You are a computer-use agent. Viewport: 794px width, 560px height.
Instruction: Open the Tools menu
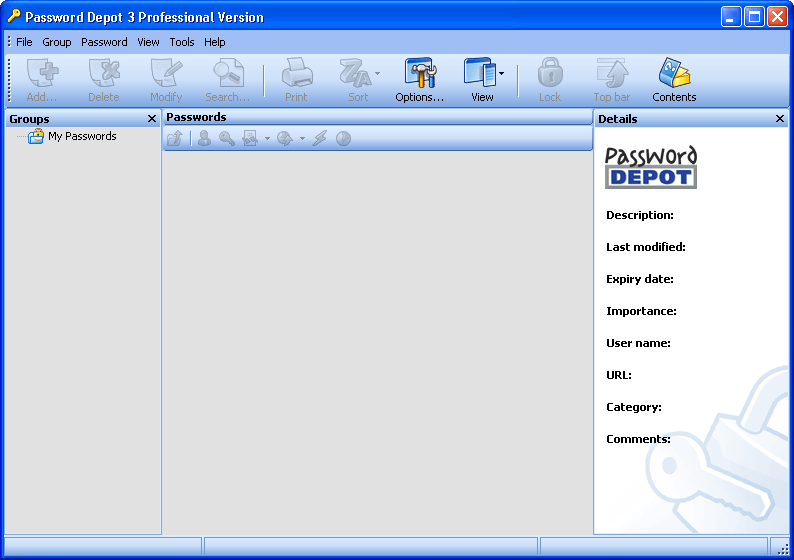pyautogui.click(x=182, y=42)
